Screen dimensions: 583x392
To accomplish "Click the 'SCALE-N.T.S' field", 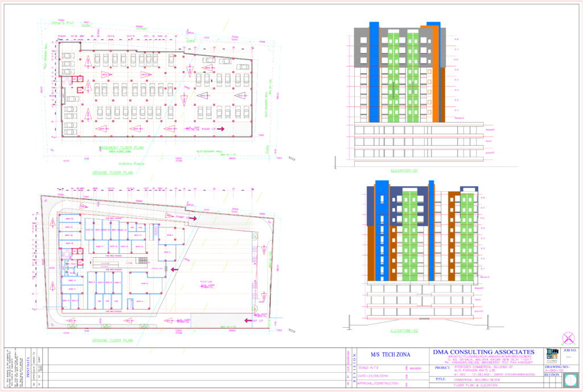I will tap(368, 368).
